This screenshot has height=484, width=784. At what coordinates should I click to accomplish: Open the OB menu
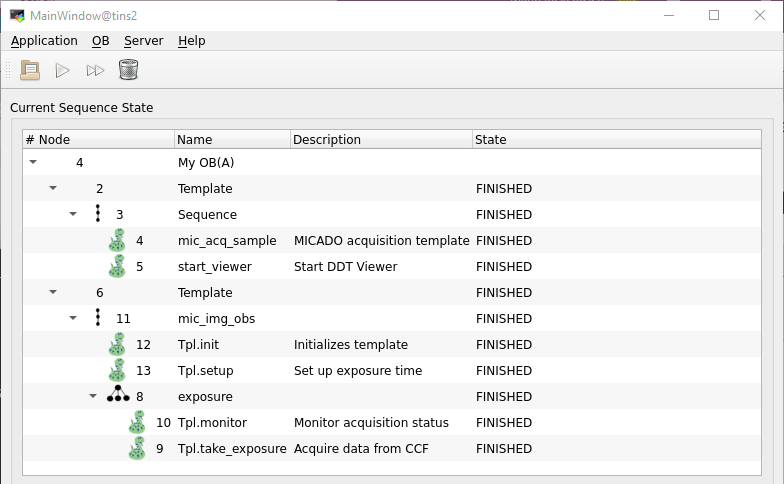pos(101,41)
